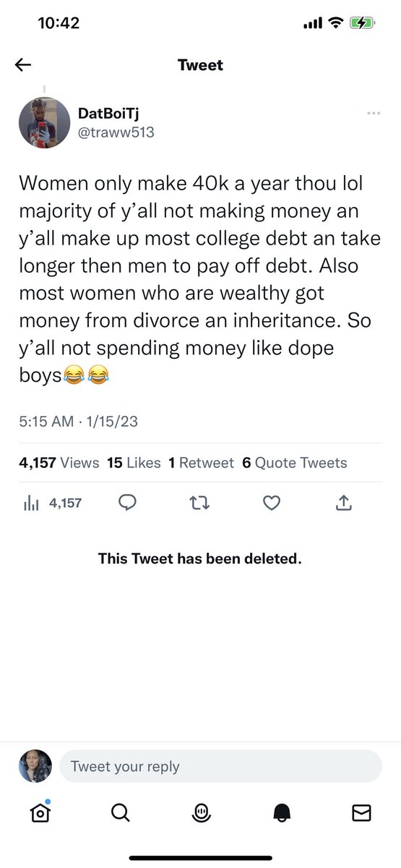Tap the back arrow icon
This screenshot has height=868, width=401.
pyautogui.click(x=23, y=65)
